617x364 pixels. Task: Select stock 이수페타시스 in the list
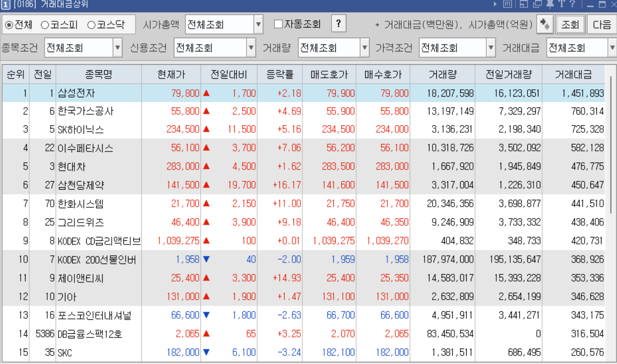pos(86,148)
